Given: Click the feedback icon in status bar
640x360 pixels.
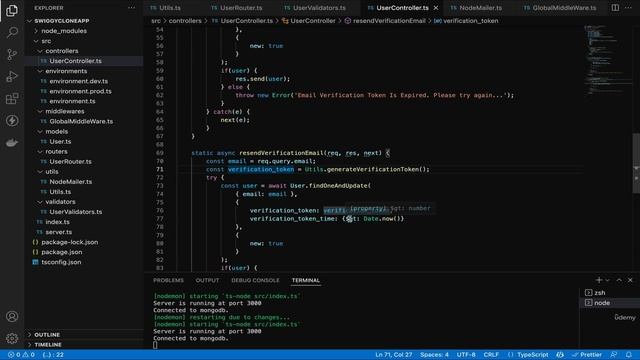Looking at the screenshot, I should 614,355.
